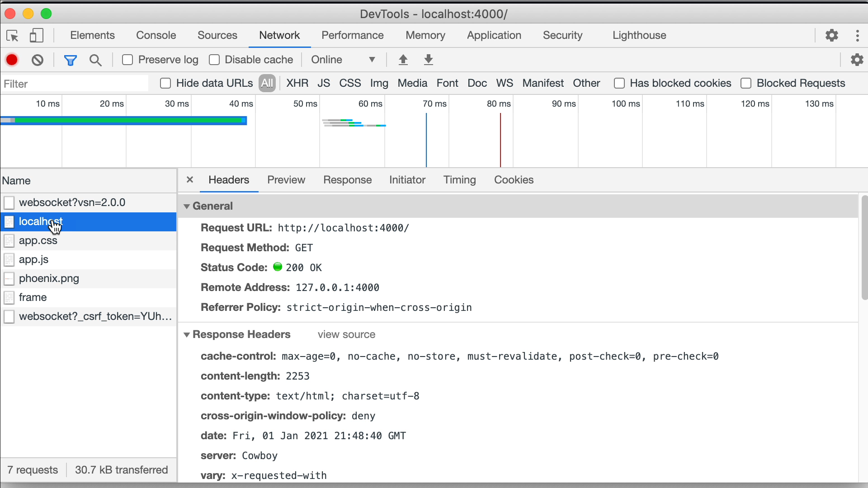
Task: Select the app.js network request
Action: (33, 259)
